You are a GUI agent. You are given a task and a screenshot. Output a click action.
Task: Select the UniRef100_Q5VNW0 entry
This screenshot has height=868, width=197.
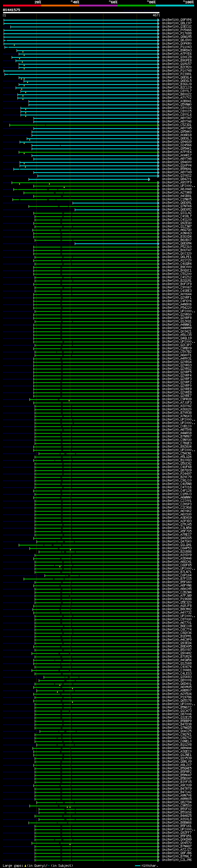click(x=177, y=104)
